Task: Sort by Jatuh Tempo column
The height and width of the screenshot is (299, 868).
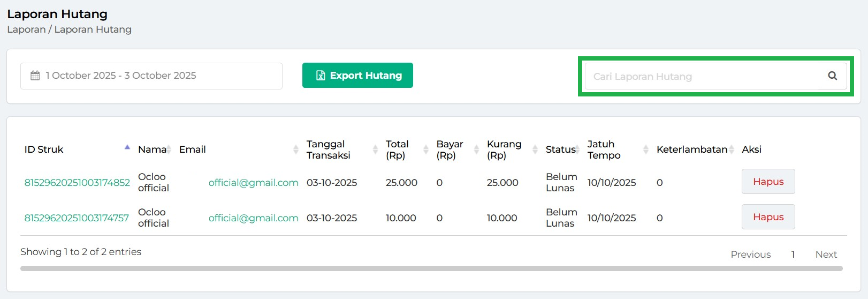Action: (x=604, y=149)
